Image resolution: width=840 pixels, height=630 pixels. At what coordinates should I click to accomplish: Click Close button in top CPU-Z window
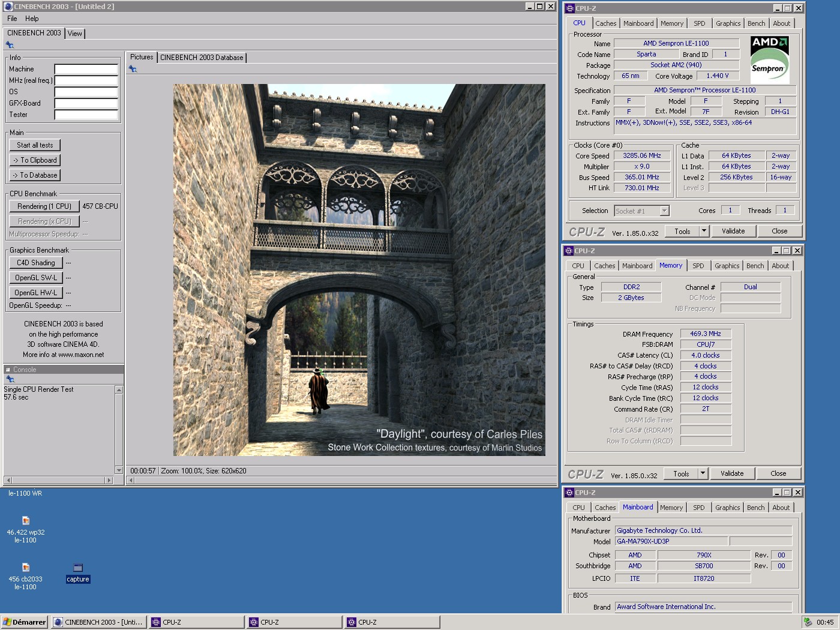pos(779,231)
